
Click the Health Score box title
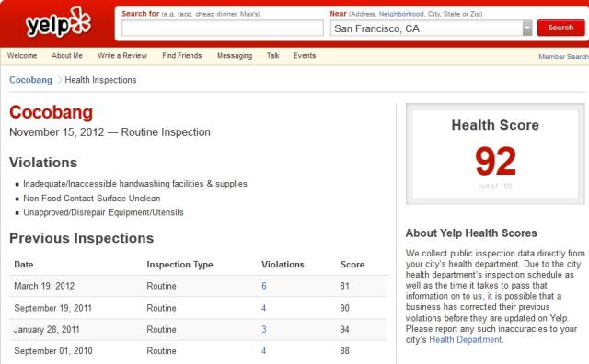[x=495, y=125]
